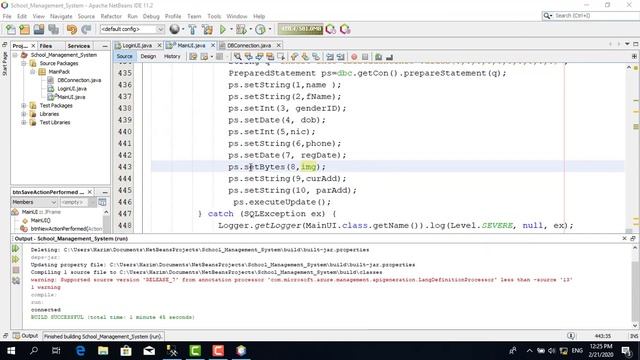640x360 pixels.
Task: Collapse the Source Packages tree node
Action: pos(24,63)
